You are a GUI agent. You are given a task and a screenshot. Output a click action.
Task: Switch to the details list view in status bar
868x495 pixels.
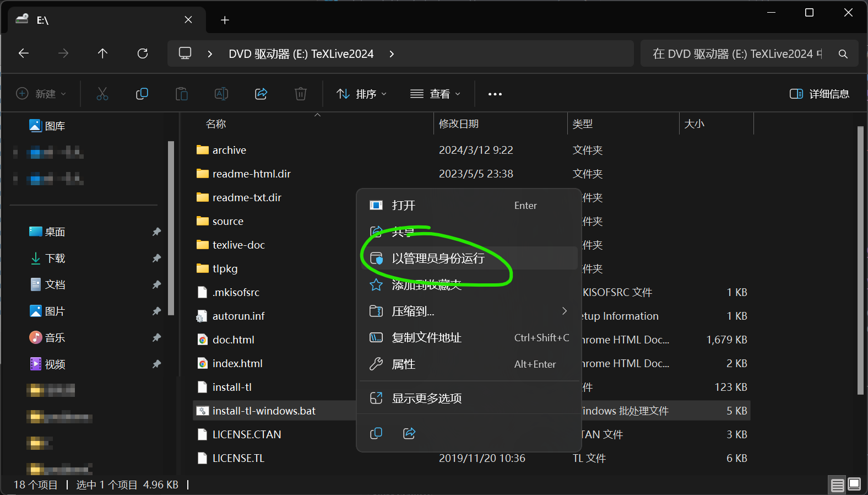pyautogui.click(x=837, y=485)
